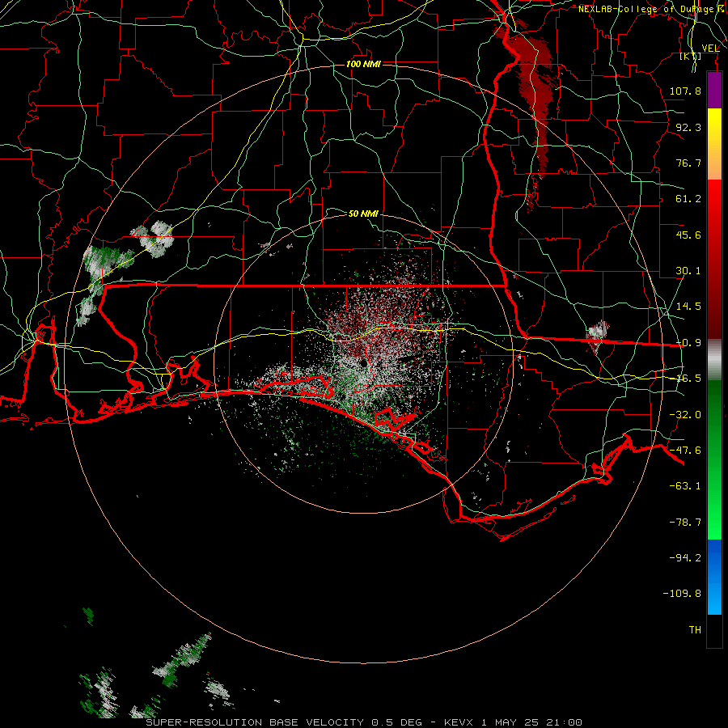This screenshot has height=728, width=728.
Task: Click the 61.2 value on velocity scale
Action: [688, 199]
